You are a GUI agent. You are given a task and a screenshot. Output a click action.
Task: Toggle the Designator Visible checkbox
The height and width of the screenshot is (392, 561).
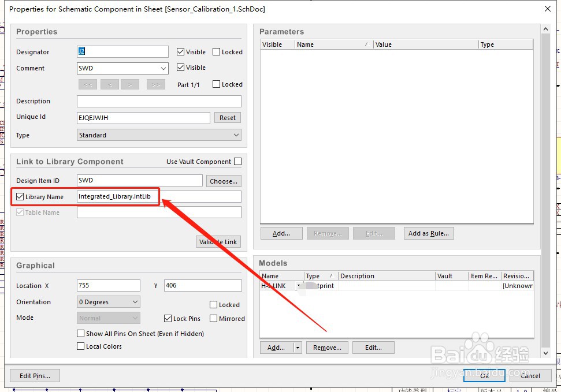(x=180, y=52)
